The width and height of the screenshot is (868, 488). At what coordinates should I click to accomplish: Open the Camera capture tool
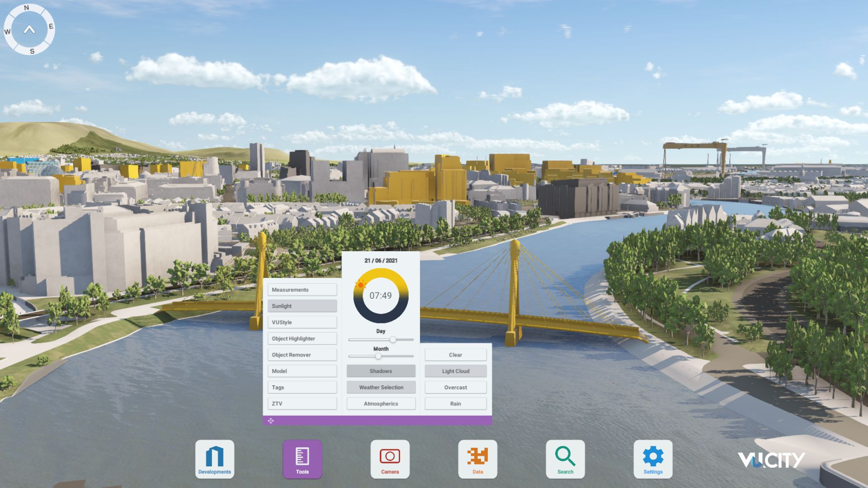point(390,459)
